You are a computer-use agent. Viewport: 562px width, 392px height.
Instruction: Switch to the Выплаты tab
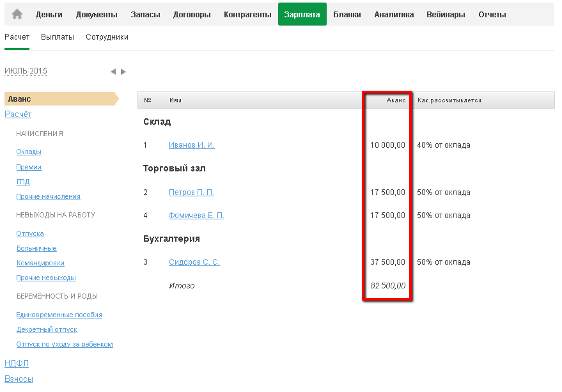[x=58, y=37]
